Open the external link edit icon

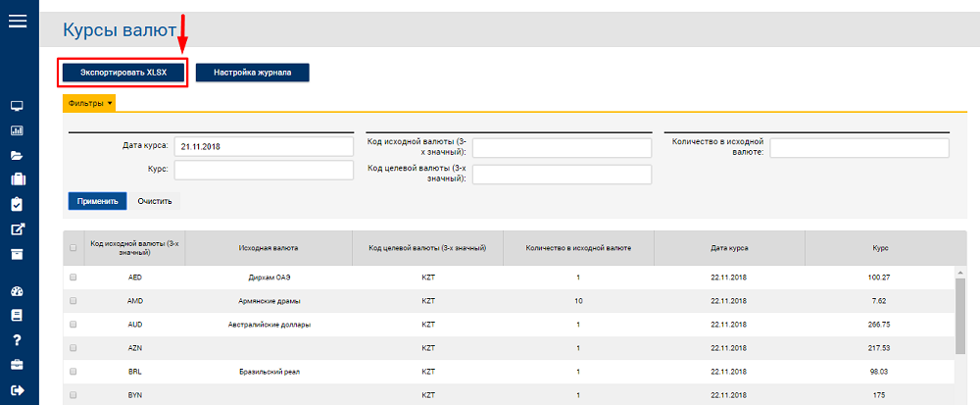point(18,228)
